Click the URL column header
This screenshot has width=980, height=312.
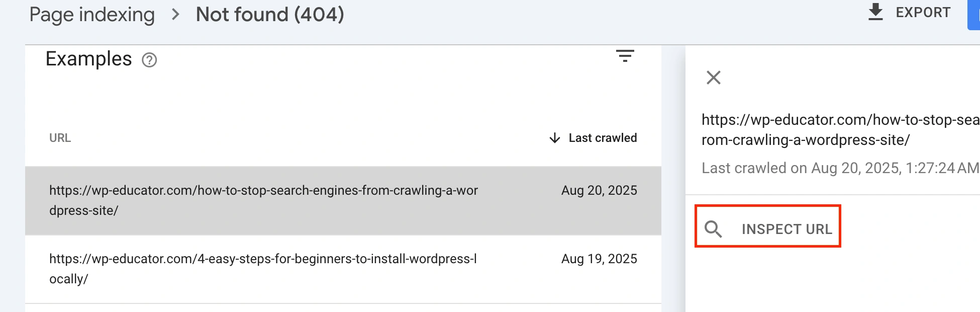[x=60, y=138]
